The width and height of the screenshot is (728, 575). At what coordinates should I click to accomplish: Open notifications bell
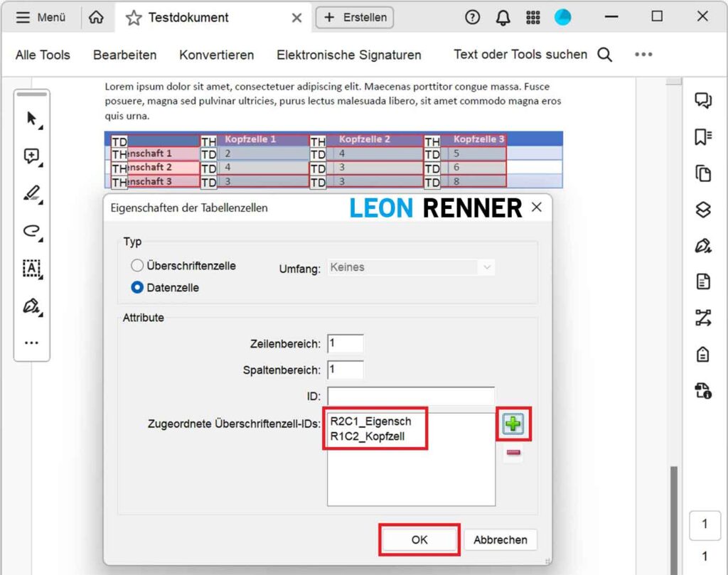coord(503,18)
